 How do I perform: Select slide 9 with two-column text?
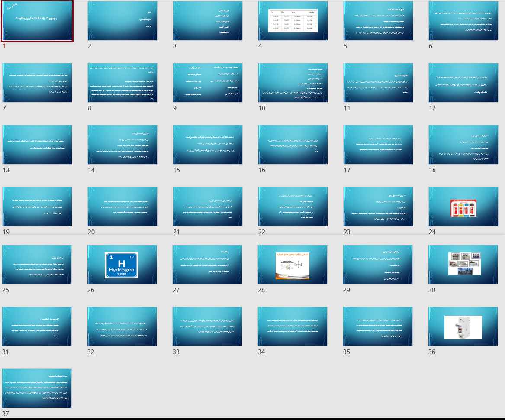(207, 83)
